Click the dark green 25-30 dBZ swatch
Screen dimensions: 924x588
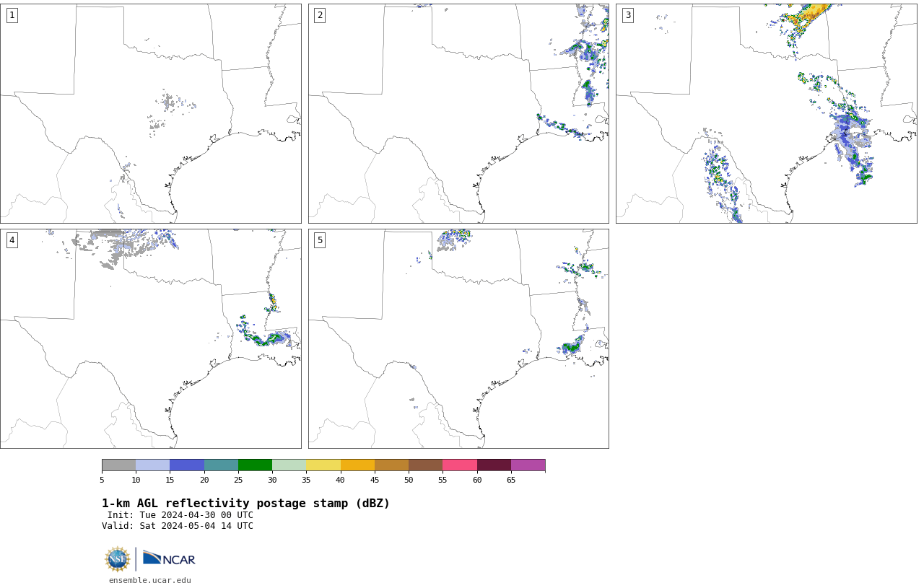point(256,465)
